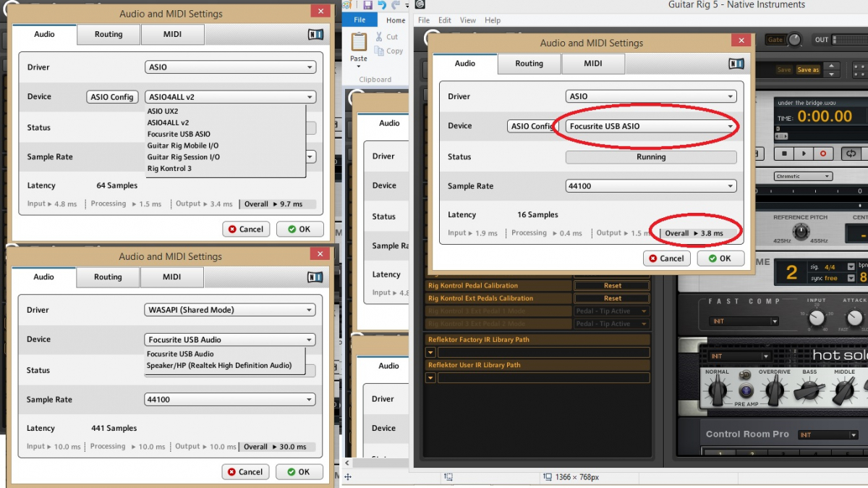Toggle the blue PRE AMP button
Viewport: 868px width, 488px height.
pyautogui.click(x=745, y=391)
